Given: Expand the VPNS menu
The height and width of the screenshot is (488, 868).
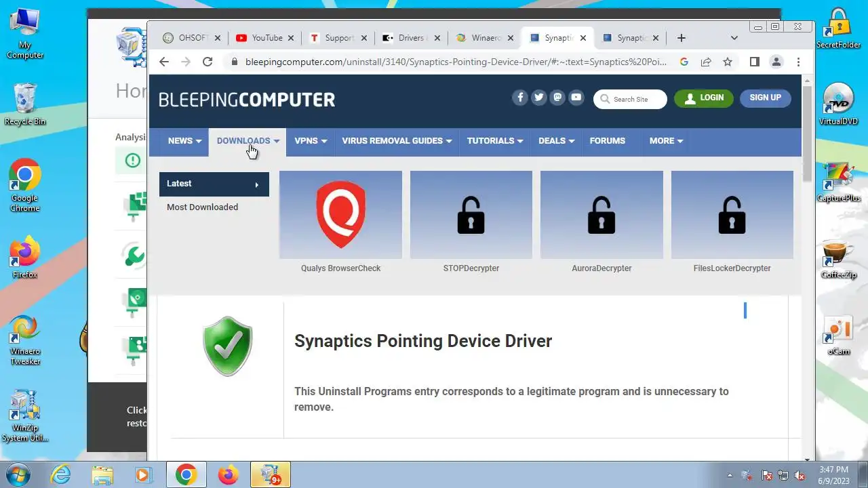Looking at the screenshot, I should pyautogui.click(x=311, y=141).
